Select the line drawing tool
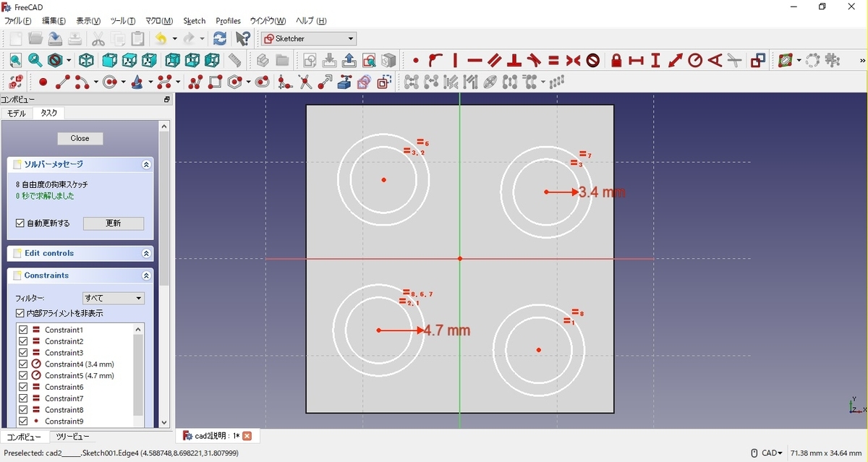This screenshot has height=462, width=868. 63,82
